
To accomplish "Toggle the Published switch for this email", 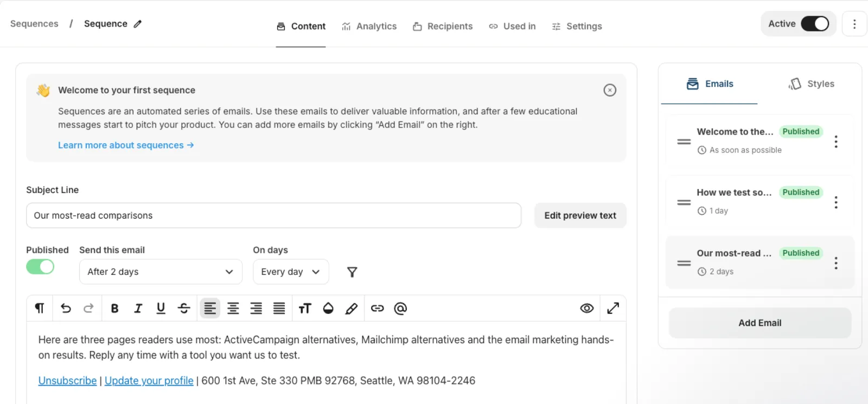I will pos(40,267).
